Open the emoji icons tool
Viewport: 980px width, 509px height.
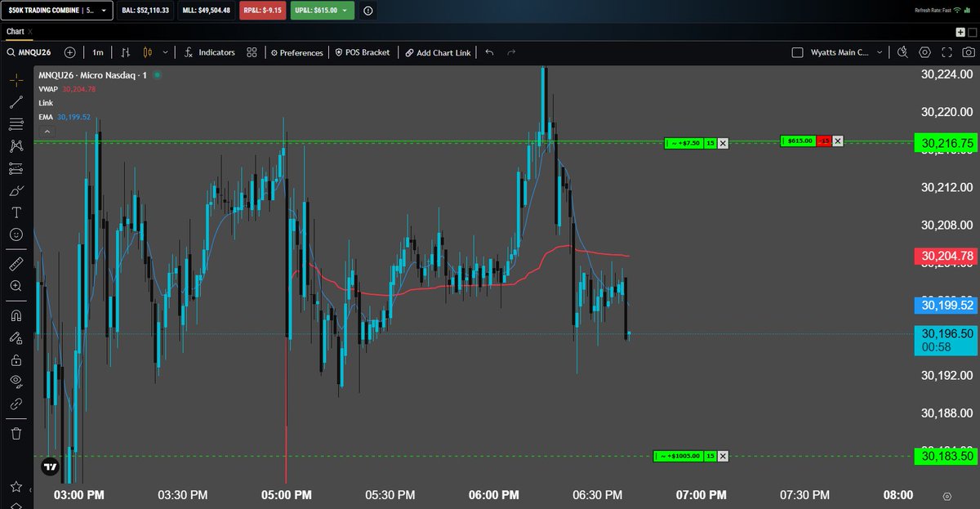(16, 234)
